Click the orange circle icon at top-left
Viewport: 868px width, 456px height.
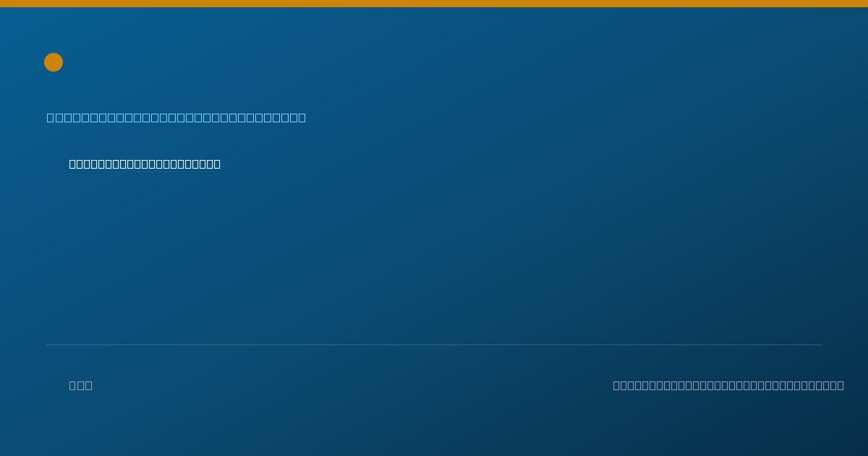[x=54, y=62]
